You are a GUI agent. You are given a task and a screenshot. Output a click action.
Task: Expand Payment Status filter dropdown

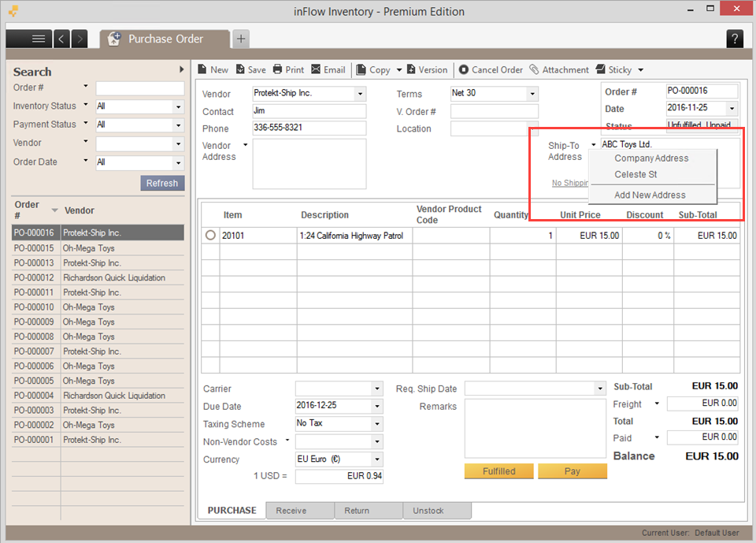pyautogui.click(x=179, y=125)
